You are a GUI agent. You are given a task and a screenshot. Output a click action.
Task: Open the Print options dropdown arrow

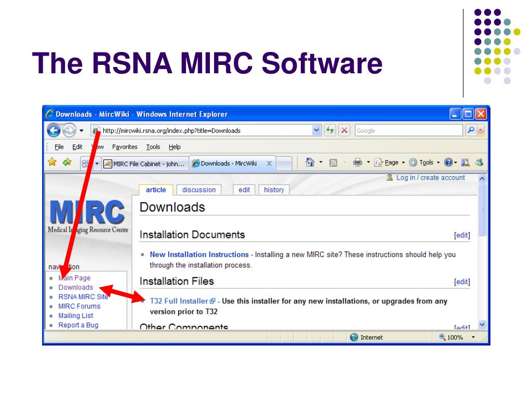(x=368, y=163)
